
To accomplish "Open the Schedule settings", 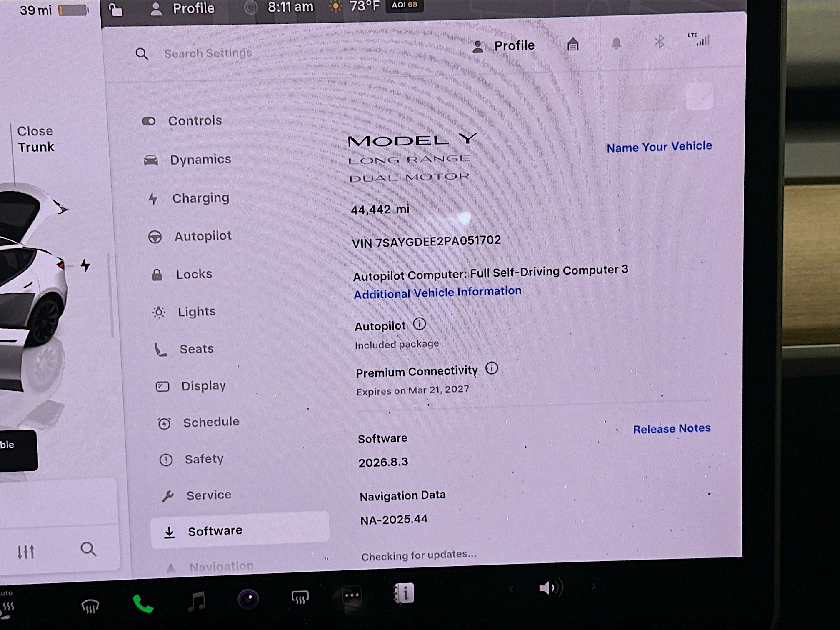I will point(198,423).
